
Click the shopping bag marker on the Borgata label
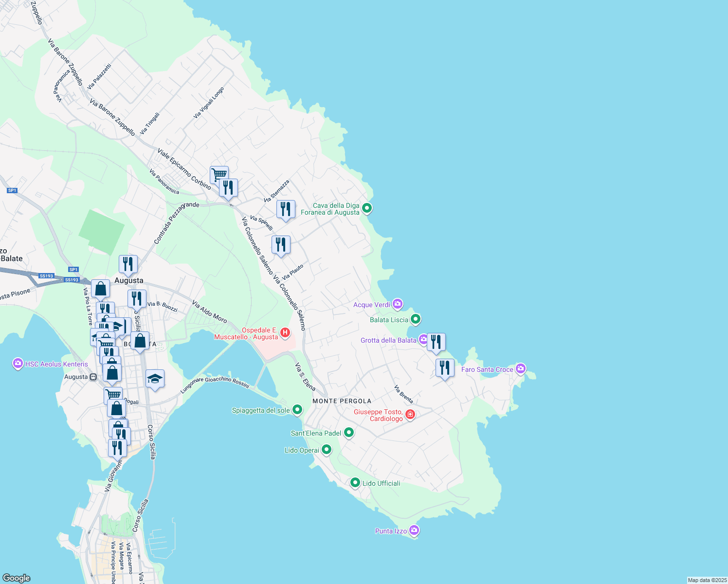(x=140, y=341)
